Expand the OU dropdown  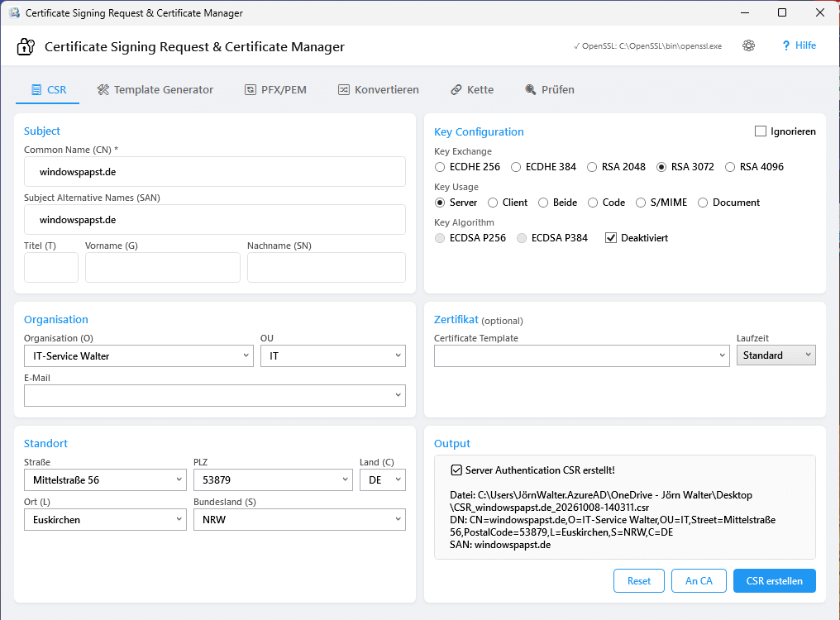(x=333, y=355)
